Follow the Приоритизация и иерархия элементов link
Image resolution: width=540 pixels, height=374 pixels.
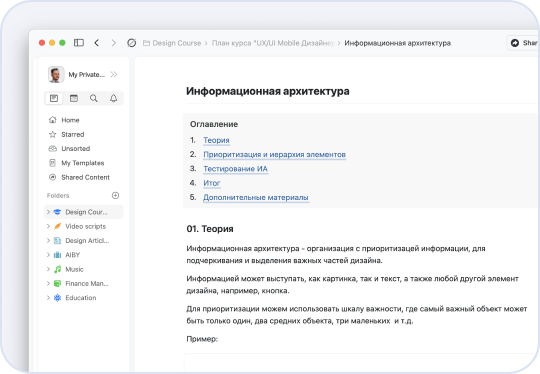tap(274, 154)
